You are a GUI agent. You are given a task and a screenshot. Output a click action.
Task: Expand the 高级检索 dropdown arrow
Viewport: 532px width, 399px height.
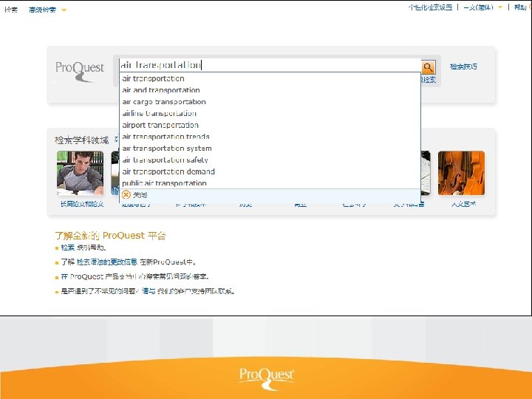[64, 10]
